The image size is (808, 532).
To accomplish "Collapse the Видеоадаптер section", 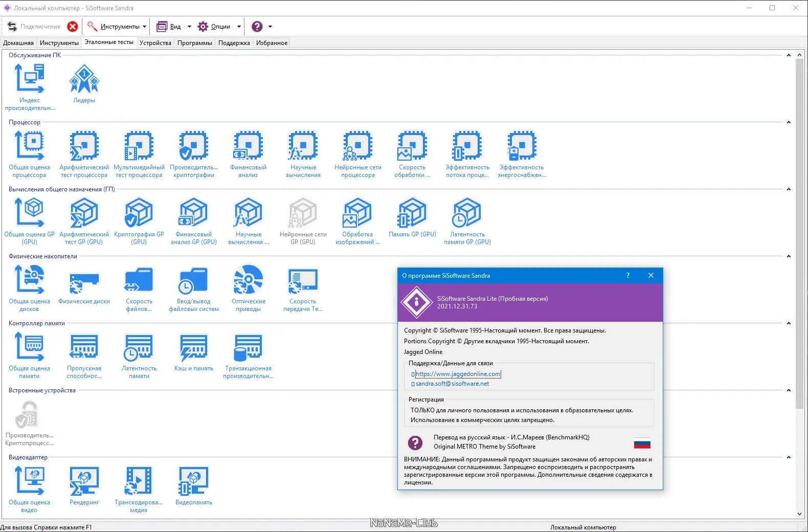I will [x=789, y=457].
